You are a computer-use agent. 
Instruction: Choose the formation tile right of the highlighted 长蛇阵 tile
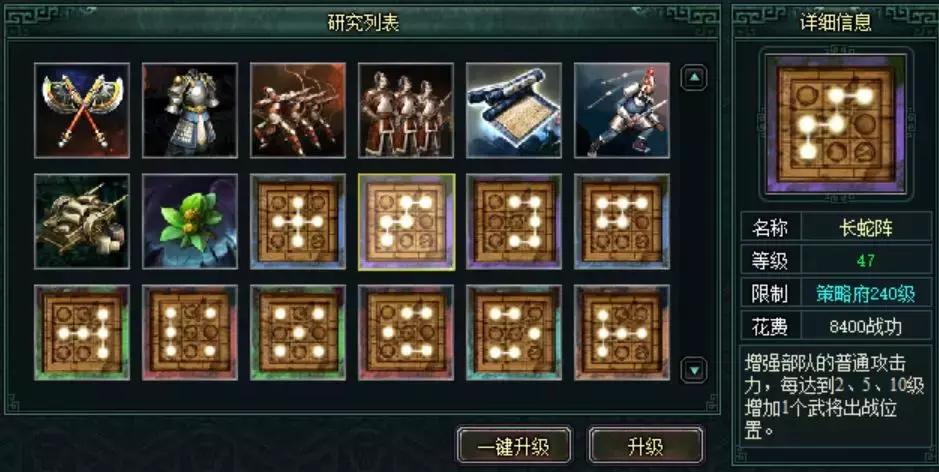(514, 222)
